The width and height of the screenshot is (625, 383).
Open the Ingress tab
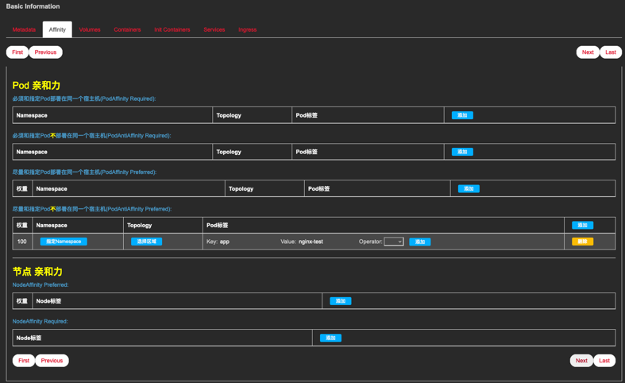[x=248, y=30]
